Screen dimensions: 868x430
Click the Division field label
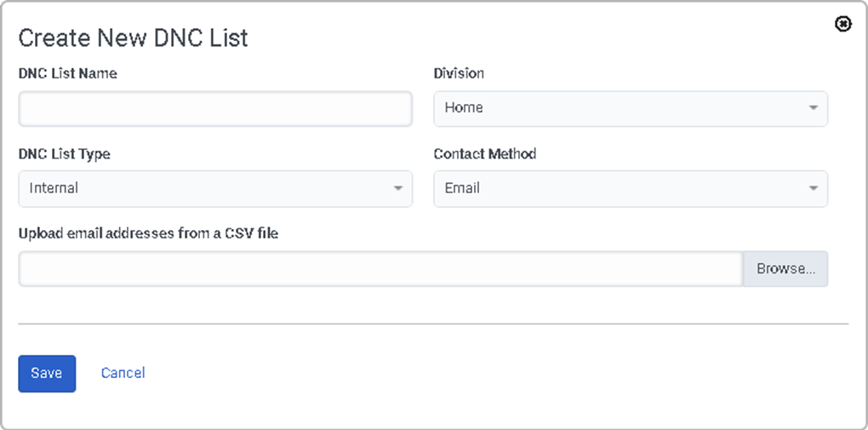coord(459,74)
